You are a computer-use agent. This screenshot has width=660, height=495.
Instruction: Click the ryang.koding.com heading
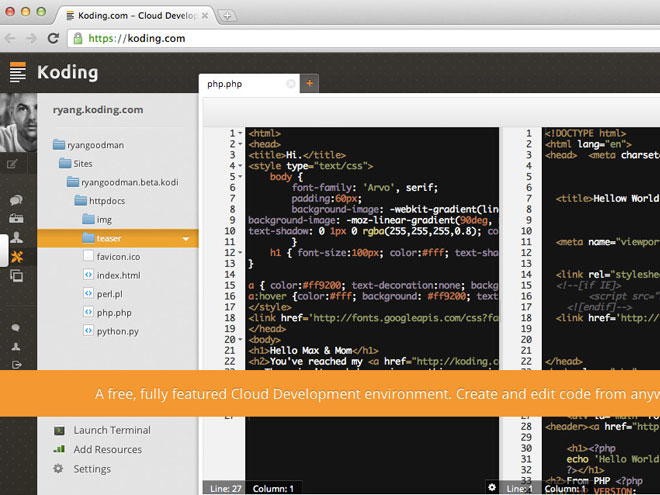(98, 110)
